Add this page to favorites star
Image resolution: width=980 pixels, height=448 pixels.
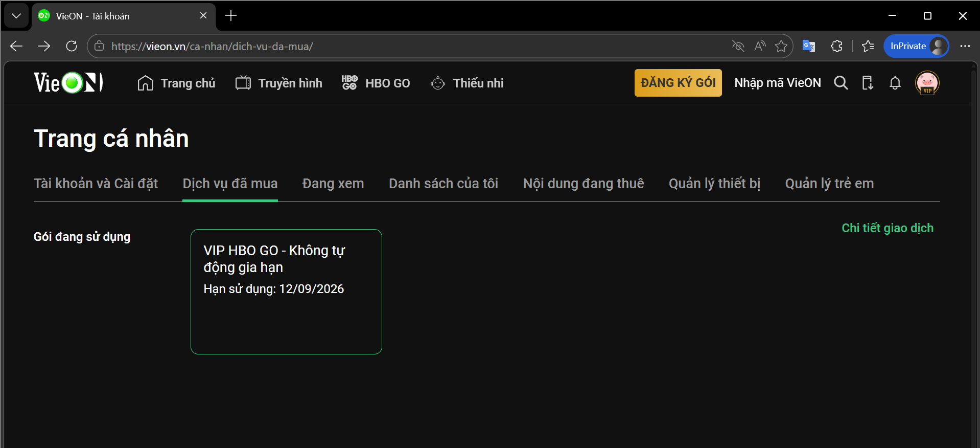coord(781,46)
